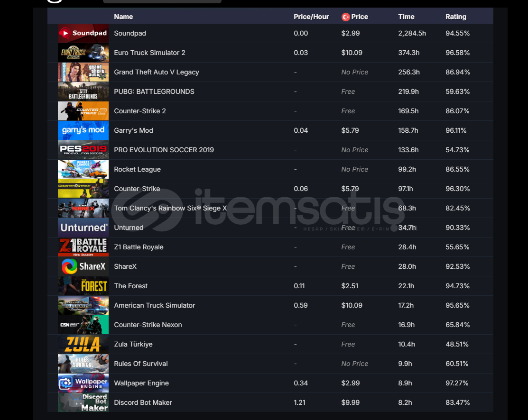Sort by the Price column header
The image size is (528, 420).
(359, 17)
